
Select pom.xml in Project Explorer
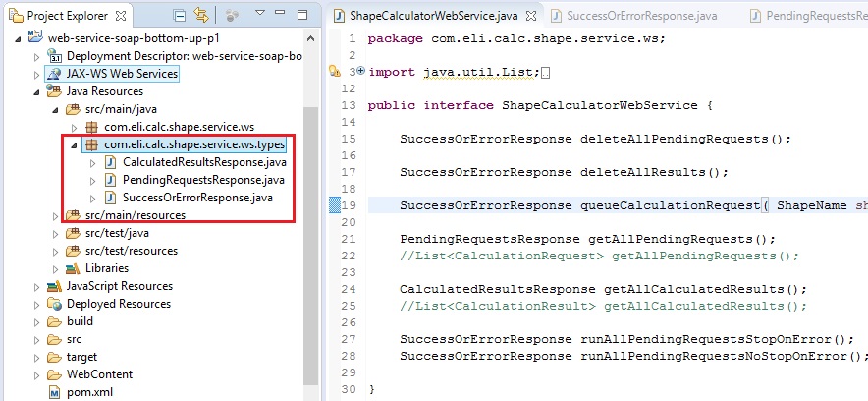[89, 393]
